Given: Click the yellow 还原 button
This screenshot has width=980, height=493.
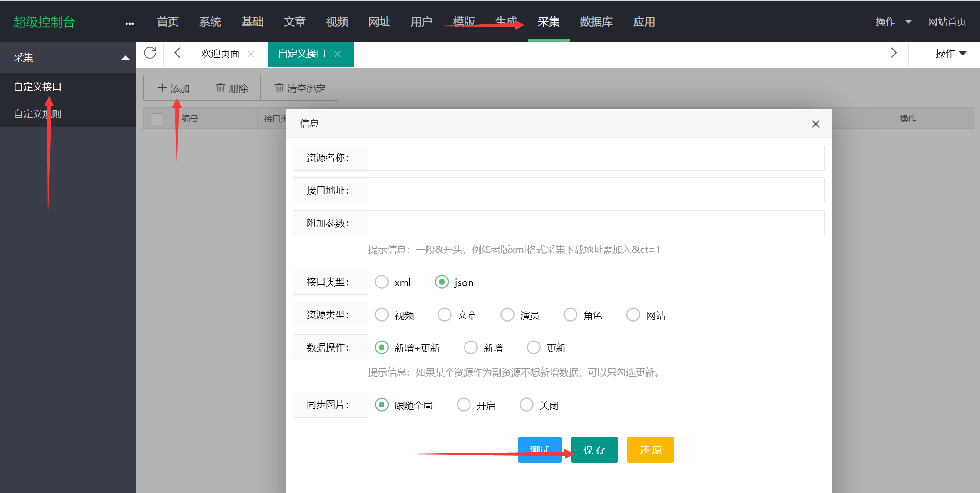Looking at the screenshot, I should [650, 450].
